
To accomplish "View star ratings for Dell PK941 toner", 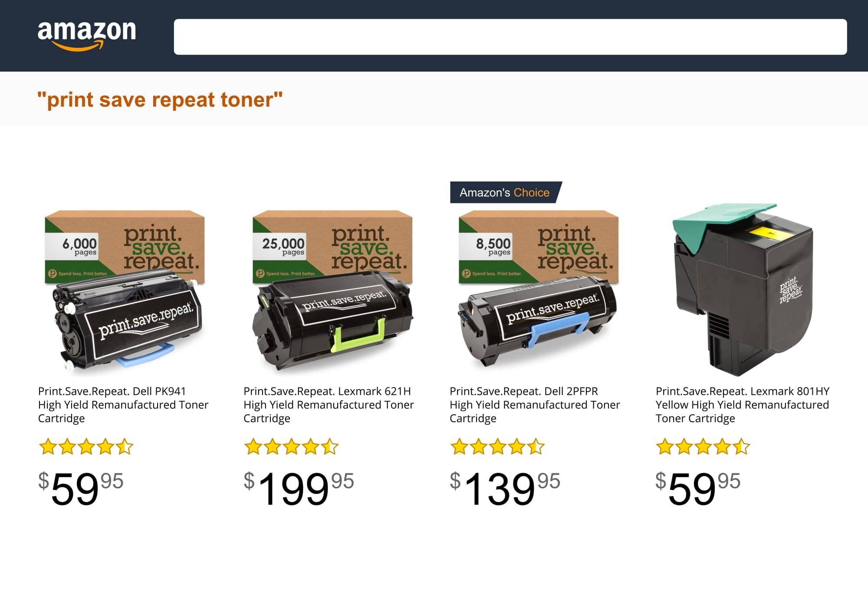I will pyautogui.click(x=86, y=447).
